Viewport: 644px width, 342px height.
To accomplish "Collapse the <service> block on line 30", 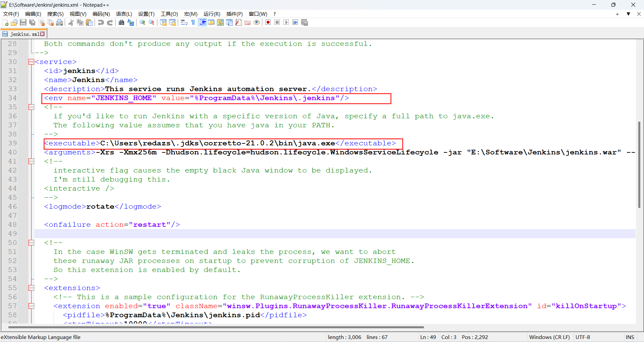I will (31, 62).
